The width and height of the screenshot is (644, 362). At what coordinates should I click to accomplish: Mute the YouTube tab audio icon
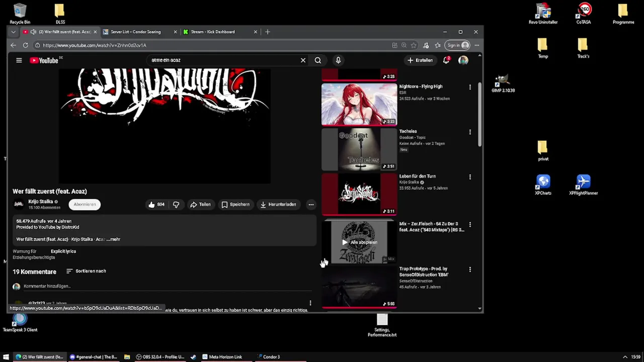coord(33,32)
